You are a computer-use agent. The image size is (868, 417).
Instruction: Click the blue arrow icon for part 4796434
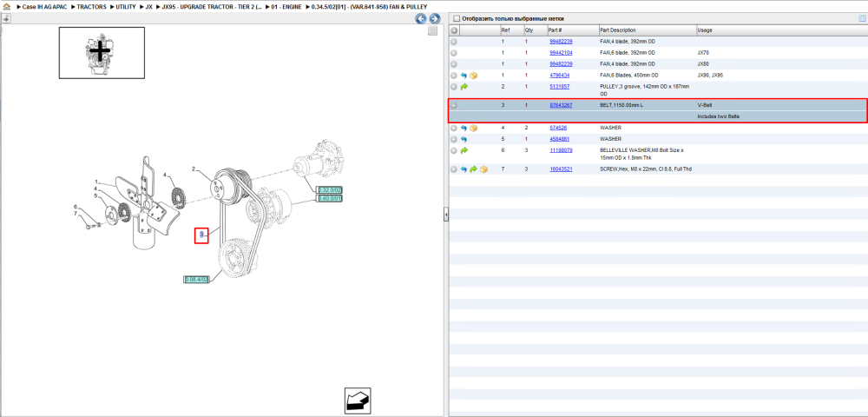tap(464, 76)
